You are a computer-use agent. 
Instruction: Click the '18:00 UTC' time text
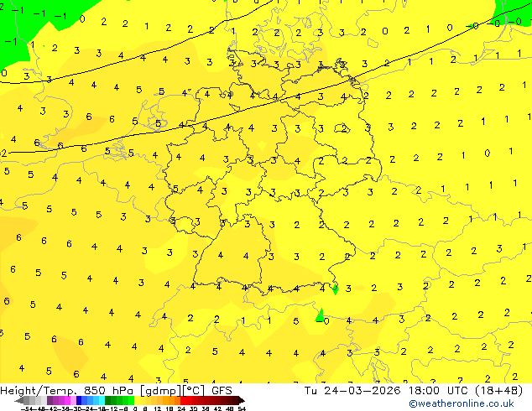pos(440,391)
